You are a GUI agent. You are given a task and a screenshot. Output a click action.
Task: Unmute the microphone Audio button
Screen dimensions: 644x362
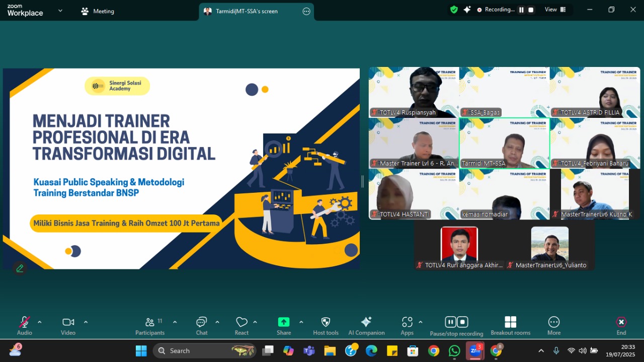(x=24, y=322)
